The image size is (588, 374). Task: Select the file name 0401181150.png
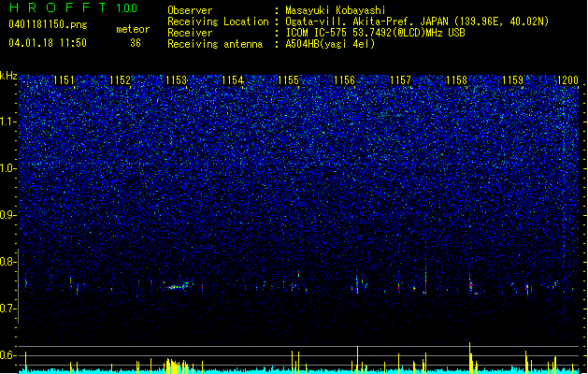point(48,25)
